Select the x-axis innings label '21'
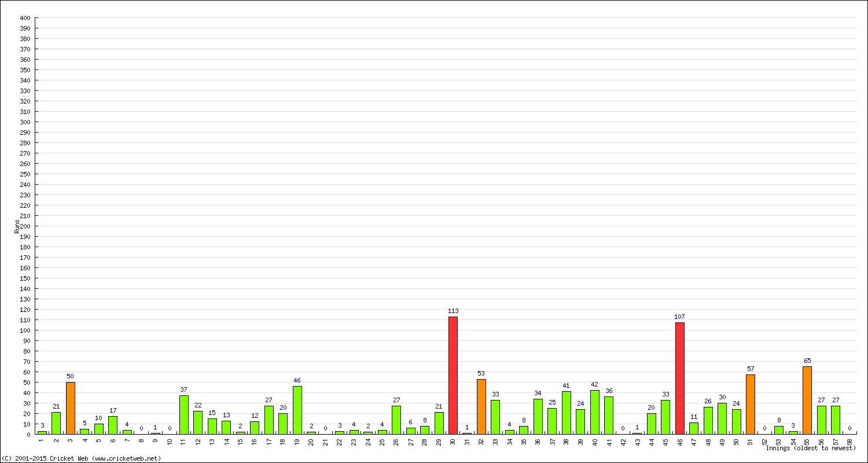The width and height of the screenshot is (868, 463). click(x=325, y=442)
